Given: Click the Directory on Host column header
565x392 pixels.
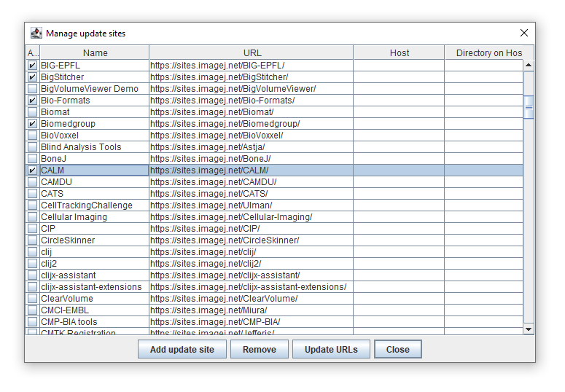Looking at the screenshot, I should pos(489,52).
